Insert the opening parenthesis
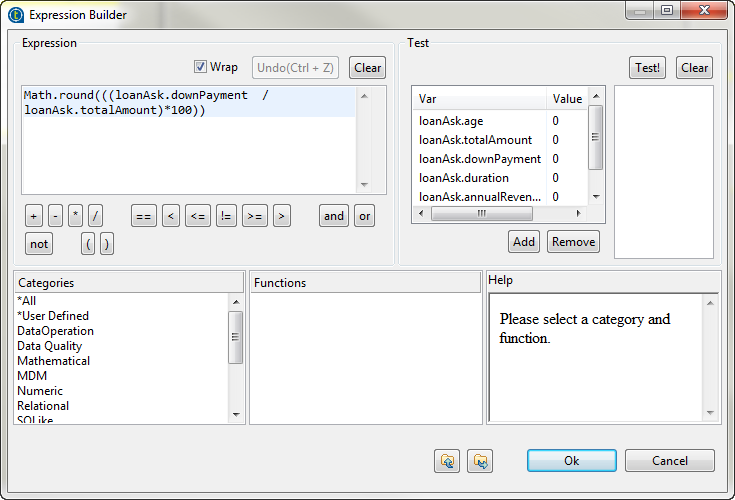Screen dimensions: 735x500 (x=89, y=243)
